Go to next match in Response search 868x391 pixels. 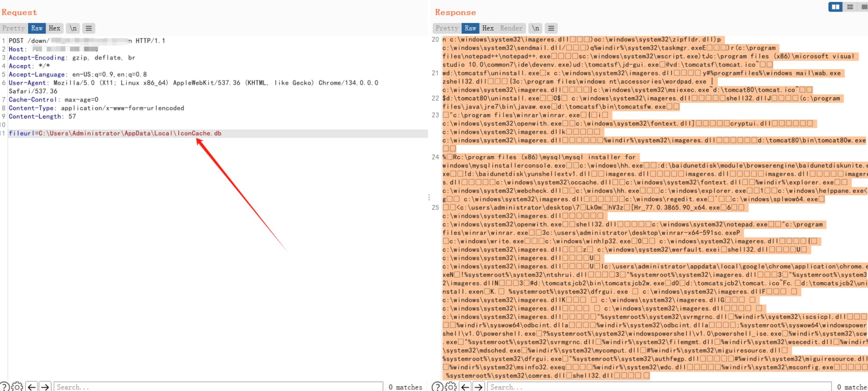coord(479,386)
